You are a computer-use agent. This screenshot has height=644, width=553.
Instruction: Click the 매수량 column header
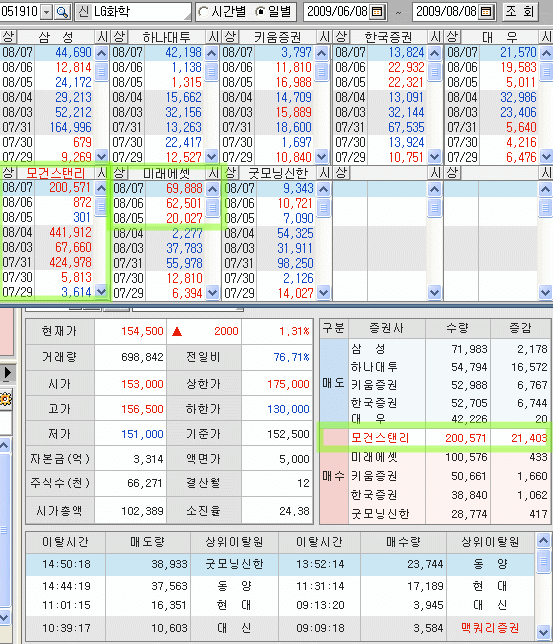pos(403,542)
